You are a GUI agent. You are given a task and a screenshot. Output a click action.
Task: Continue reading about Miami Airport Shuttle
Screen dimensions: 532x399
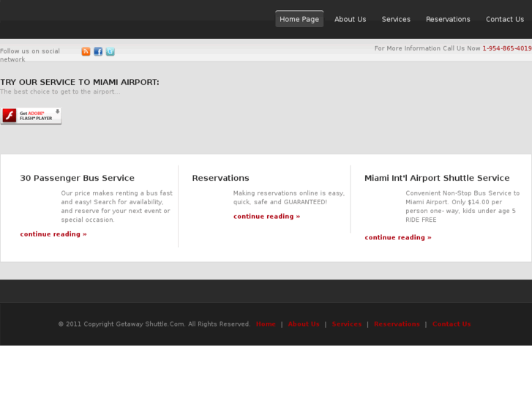tap(398, 237)
